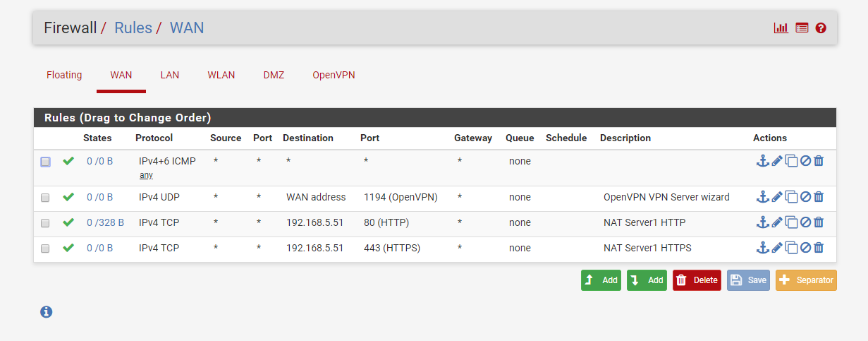
Task: Open the help question mark icon
Action: tap(821, 28)
